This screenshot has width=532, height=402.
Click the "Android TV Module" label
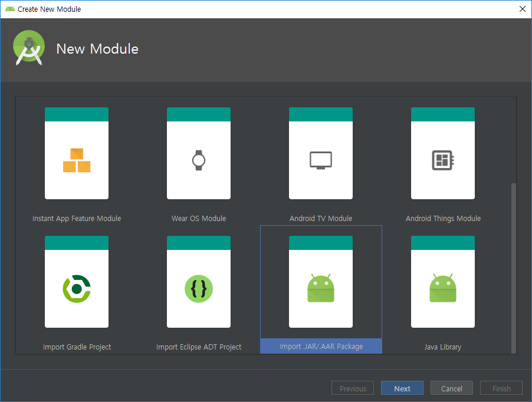point(321,218)
